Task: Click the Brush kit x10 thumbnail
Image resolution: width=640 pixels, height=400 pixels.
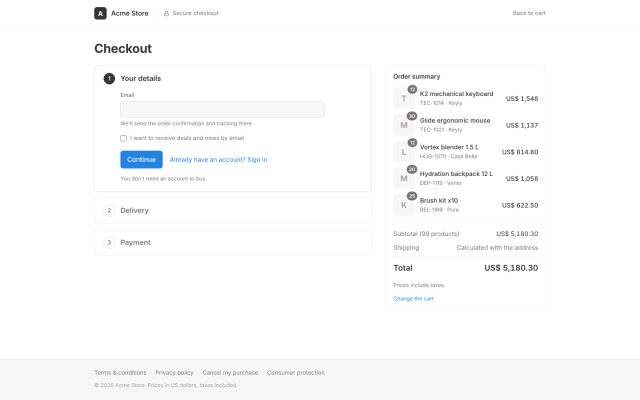Action: [404, 205]
